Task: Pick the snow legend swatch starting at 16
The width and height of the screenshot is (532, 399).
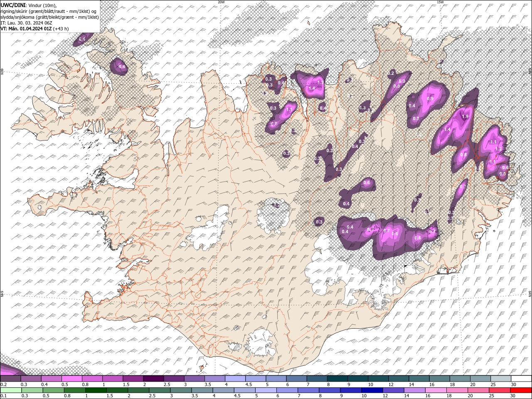Action: tap(439, 379)
